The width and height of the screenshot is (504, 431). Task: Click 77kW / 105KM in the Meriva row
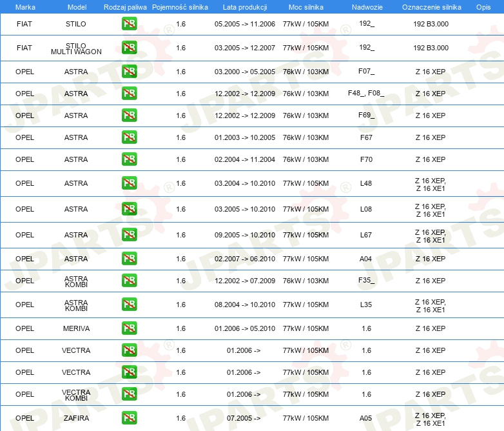(305, 328)
